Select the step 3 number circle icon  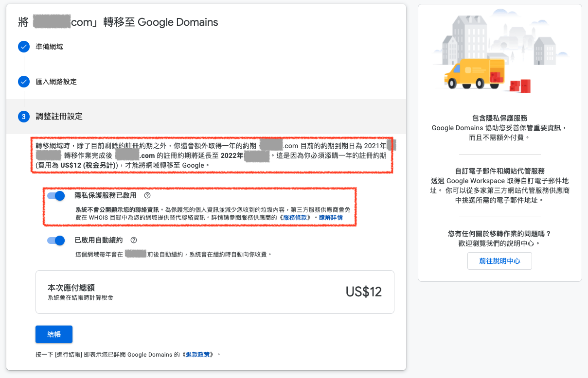[x=24, y=117]
